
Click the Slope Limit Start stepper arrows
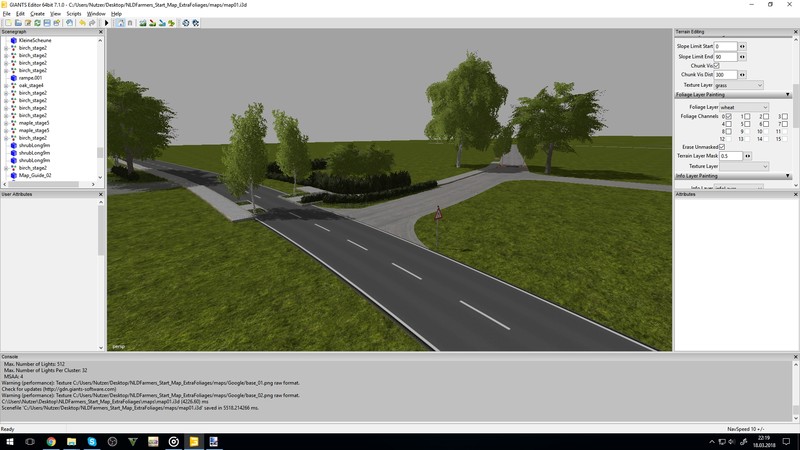[x=742, y=46]
